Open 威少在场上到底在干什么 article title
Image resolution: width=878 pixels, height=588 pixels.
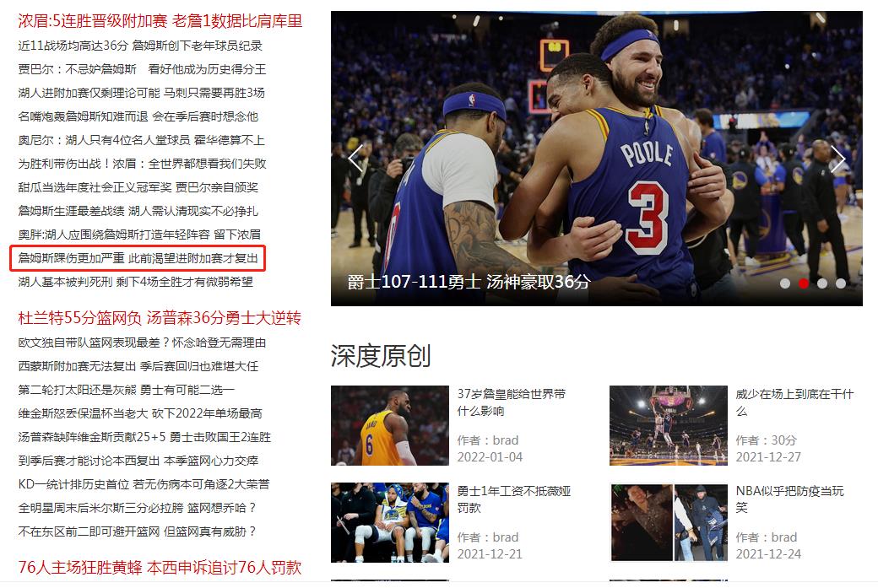pyautogui.click(x=794, y=402)
